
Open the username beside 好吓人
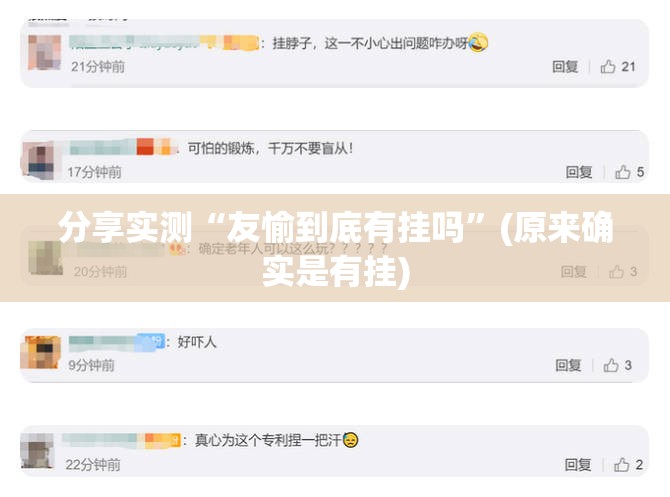(x=117, y=342)
